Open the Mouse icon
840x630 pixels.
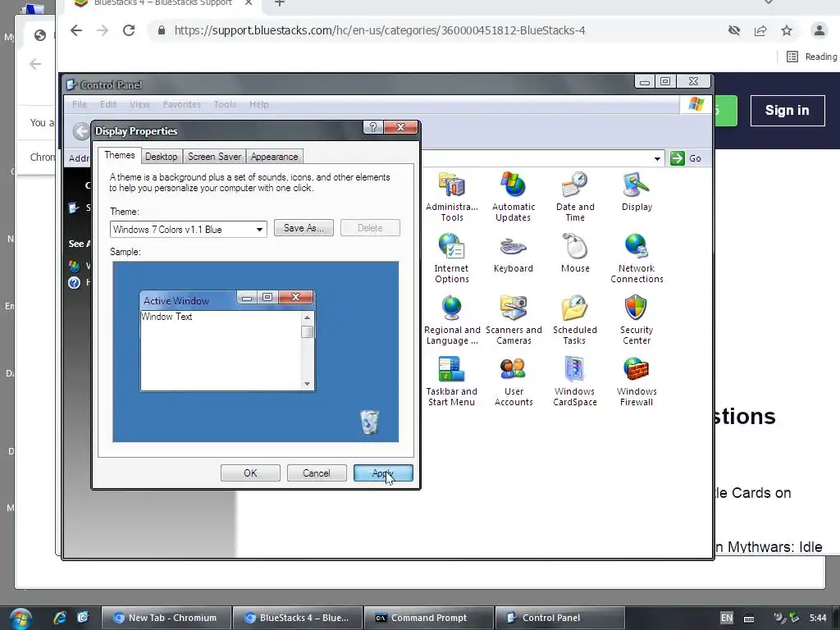tap(575, 253)
